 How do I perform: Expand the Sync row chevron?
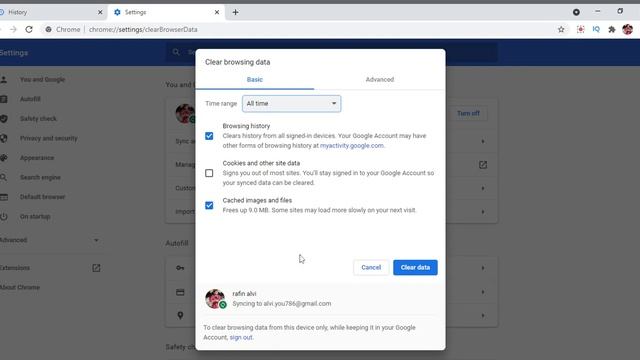483,141
